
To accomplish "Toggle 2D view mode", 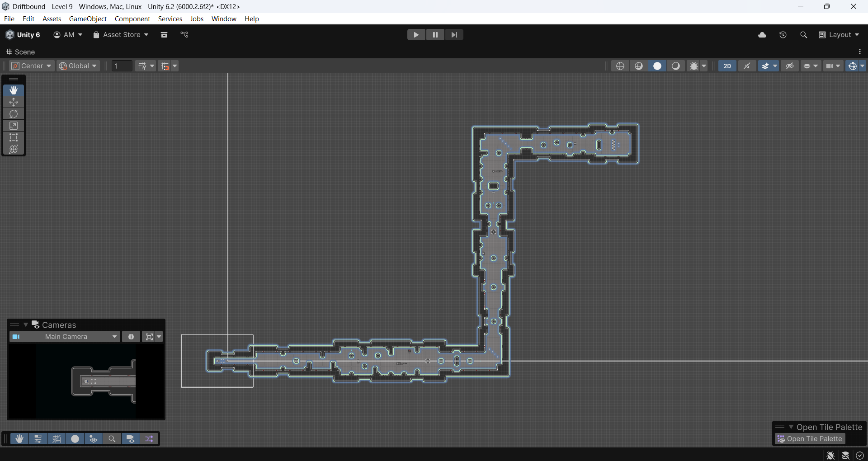I will click(727, 66).
